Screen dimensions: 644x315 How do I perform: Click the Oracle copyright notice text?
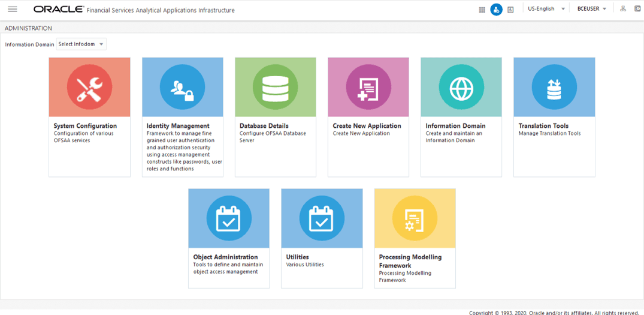[x=553, y=313]
